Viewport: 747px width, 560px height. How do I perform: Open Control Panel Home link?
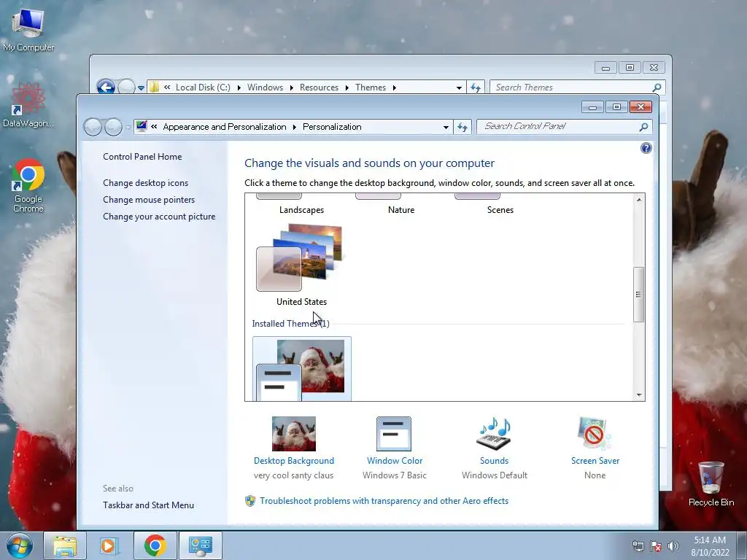(142, 157)
